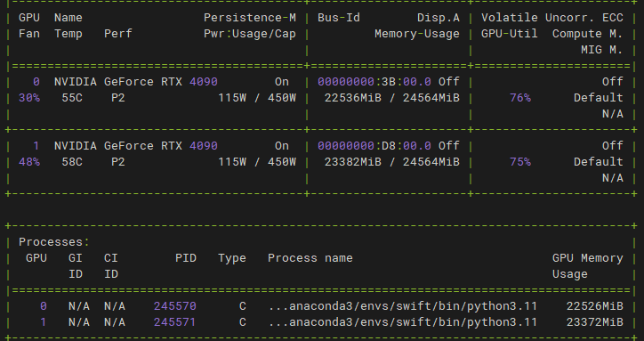Click the 23372MiB process memory value

595,322
